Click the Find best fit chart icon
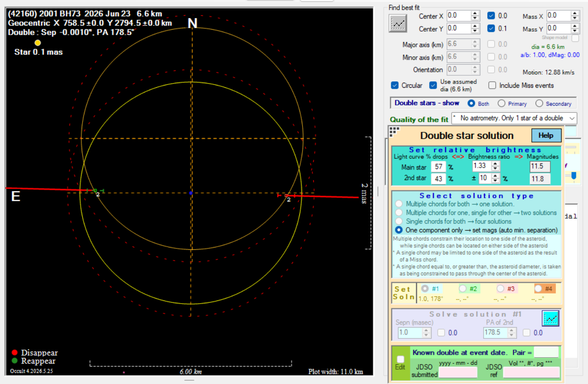 398,23
